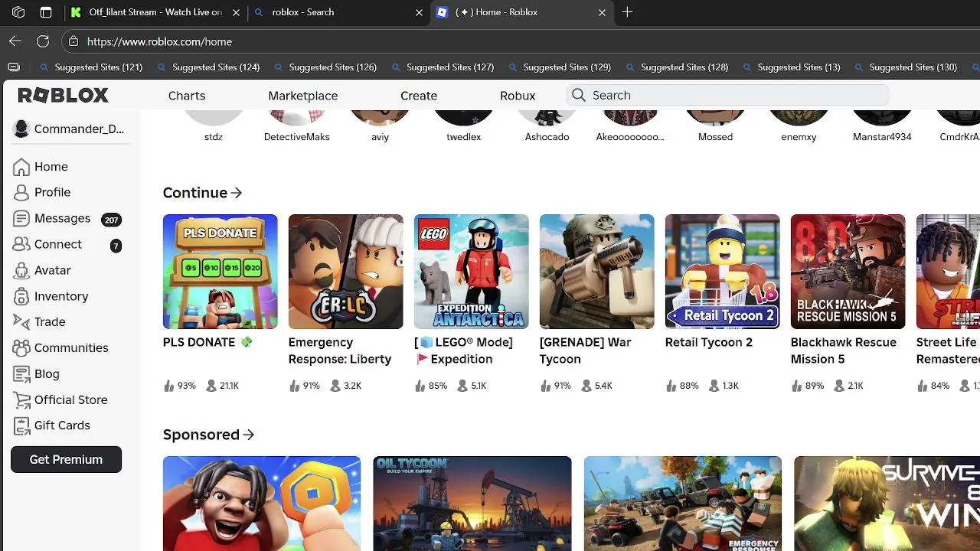Open the Oil Tycoon sponsored thumbnail

472,504
